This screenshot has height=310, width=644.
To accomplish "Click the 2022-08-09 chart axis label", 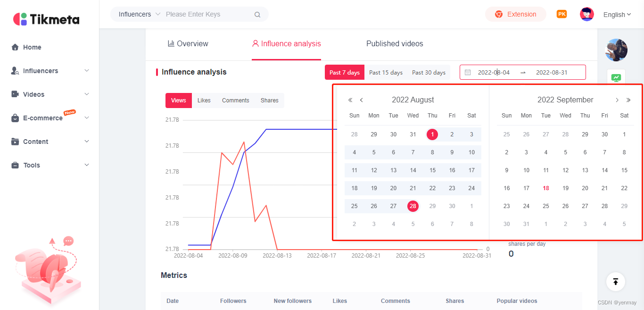I will click(233, 256).
